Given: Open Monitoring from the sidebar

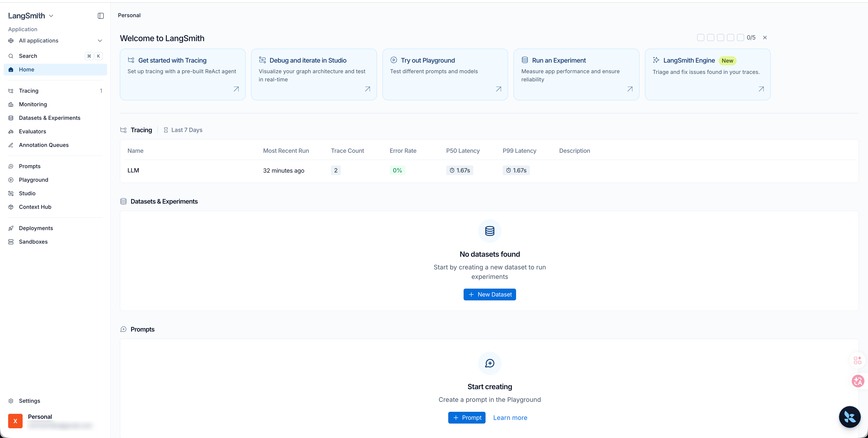Looking at the screenshot, I should pyautogui.click(x=55, y=104).
